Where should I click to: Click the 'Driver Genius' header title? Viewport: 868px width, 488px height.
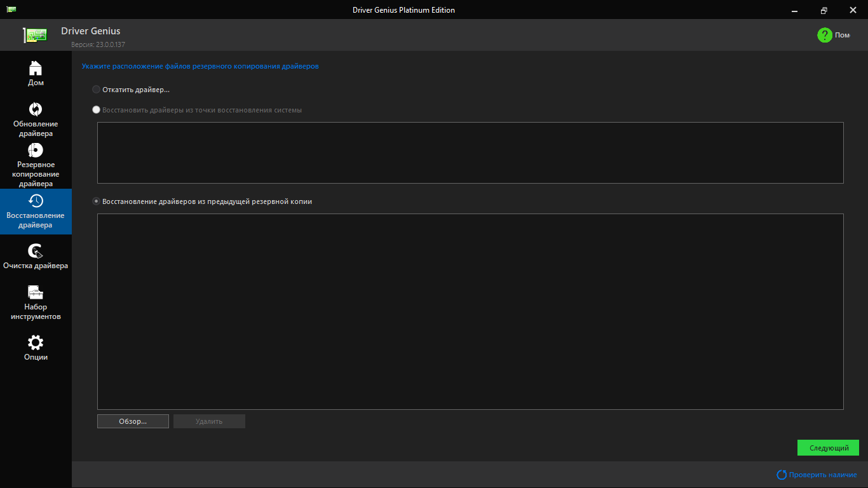point(91,30)
